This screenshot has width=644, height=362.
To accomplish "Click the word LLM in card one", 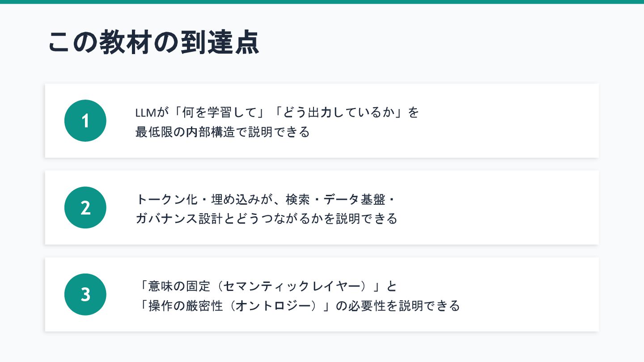I will (x=145, y=113).
